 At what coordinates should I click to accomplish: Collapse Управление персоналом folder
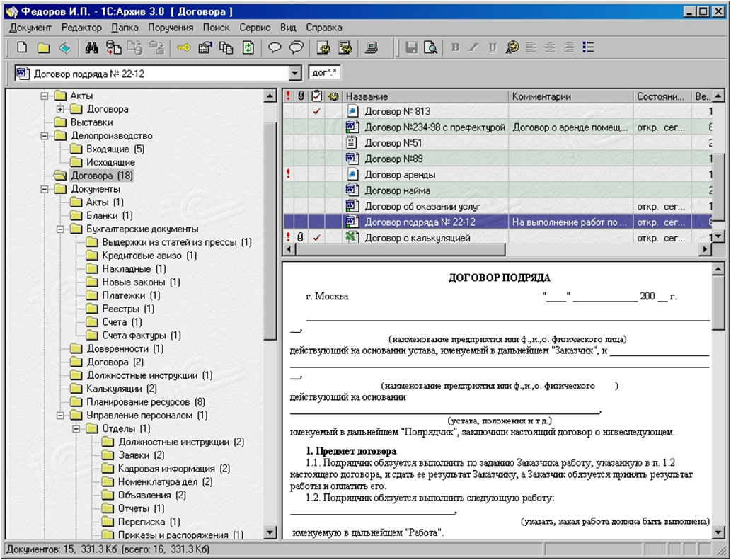coord(60,416)
